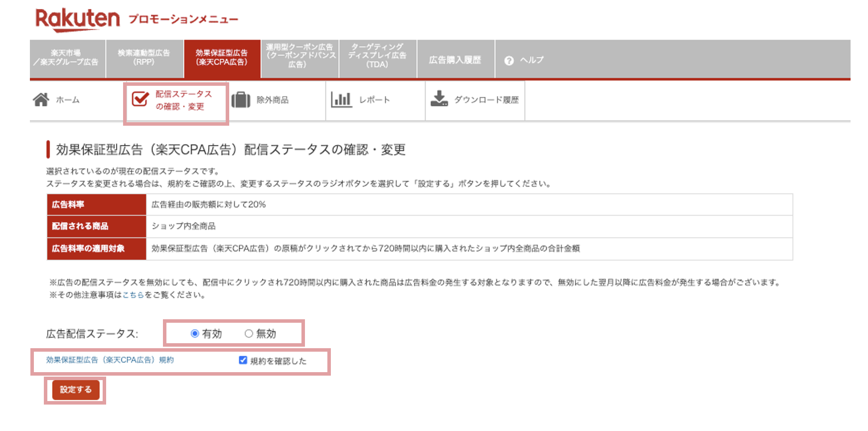
Task: Open the ターゲティングディスプレイ広告 (TDA) tab
Action: (378, 59)
